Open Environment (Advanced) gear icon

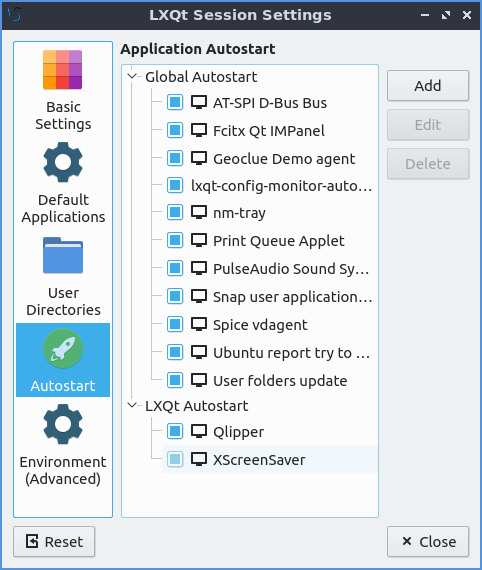coord(63,424)
